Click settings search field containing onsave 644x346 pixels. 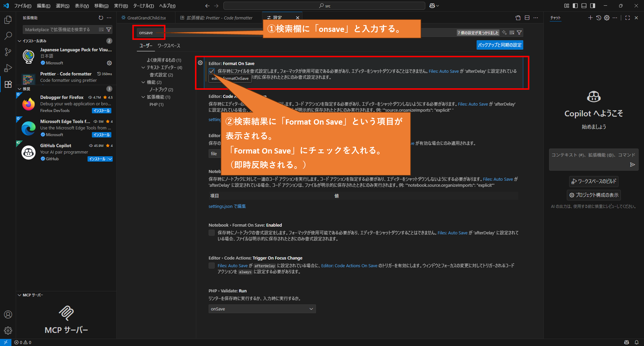pos(295,32)
